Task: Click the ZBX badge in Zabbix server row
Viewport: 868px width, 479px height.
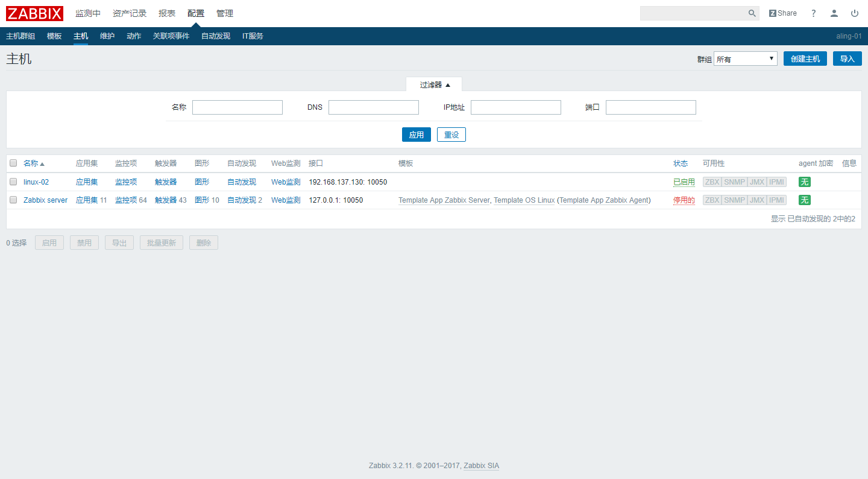Action: [712, 200]
